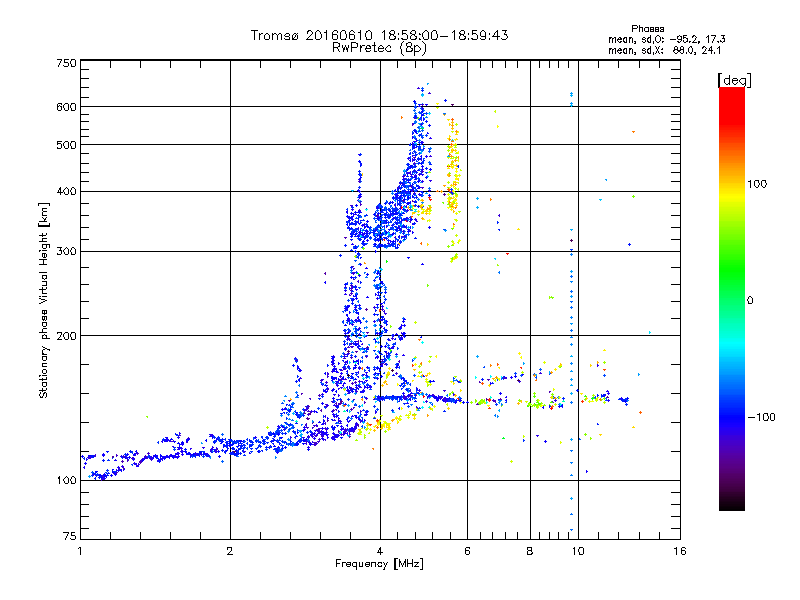Click the 'RwPretec (8p)' subtitle

point(379,48)
